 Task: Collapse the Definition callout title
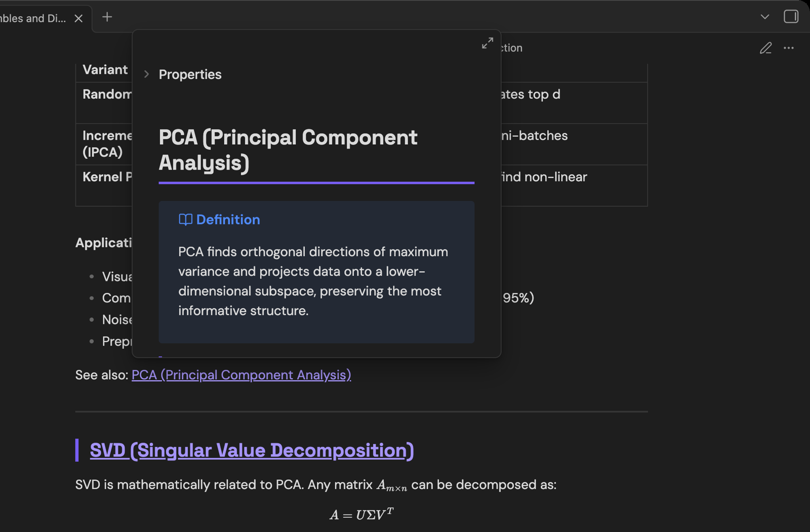[228, 220]
